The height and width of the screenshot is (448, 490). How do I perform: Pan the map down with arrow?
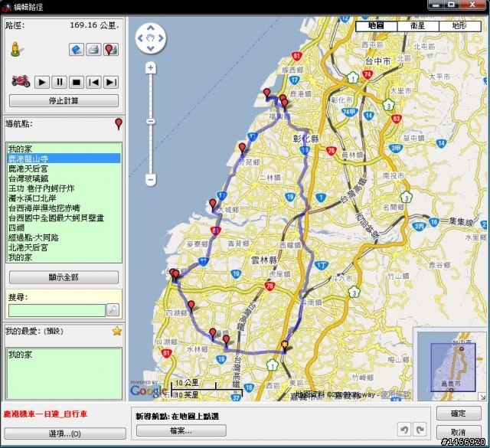point(151,48)
